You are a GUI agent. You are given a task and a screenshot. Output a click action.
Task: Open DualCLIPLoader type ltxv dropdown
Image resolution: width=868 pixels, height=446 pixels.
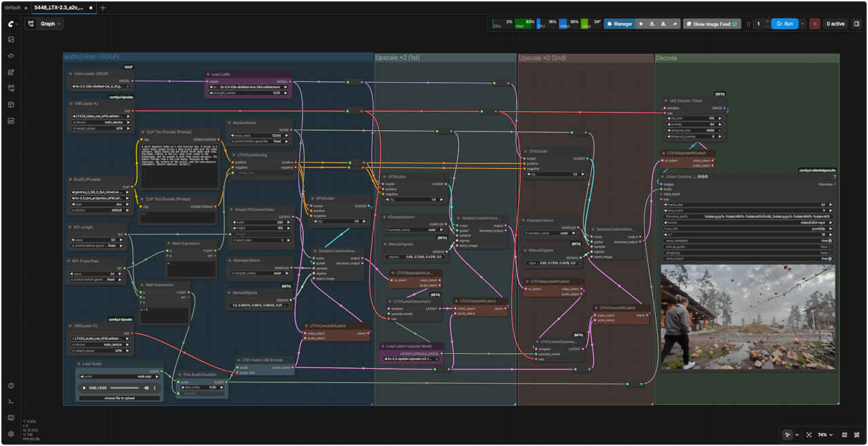click(100, 203)
